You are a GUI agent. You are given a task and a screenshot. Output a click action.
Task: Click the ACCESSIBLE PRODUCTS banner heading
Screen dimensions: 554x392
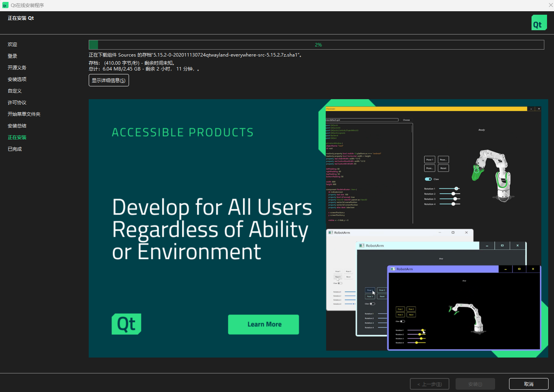point(182,132)
